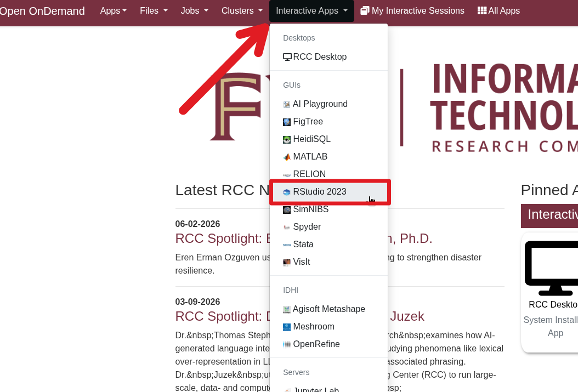The image size is (578, 392).
Task: Open the 03-09-2026 RCC Spotlight article
Action: (299, 316)
